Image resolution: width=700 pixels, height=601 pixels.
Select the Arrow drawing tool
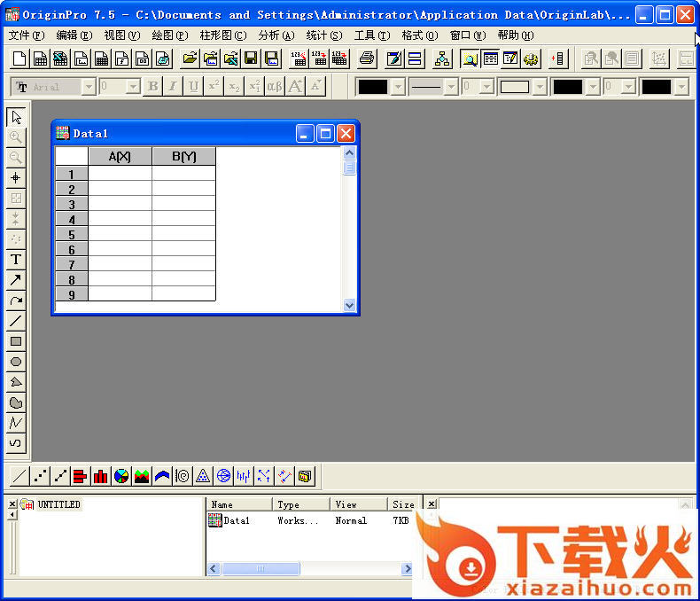tap(16, 280)
